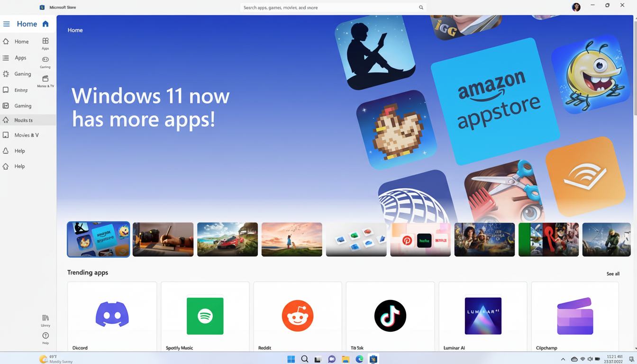Open Microsoft Store from the taskbar

373,359
